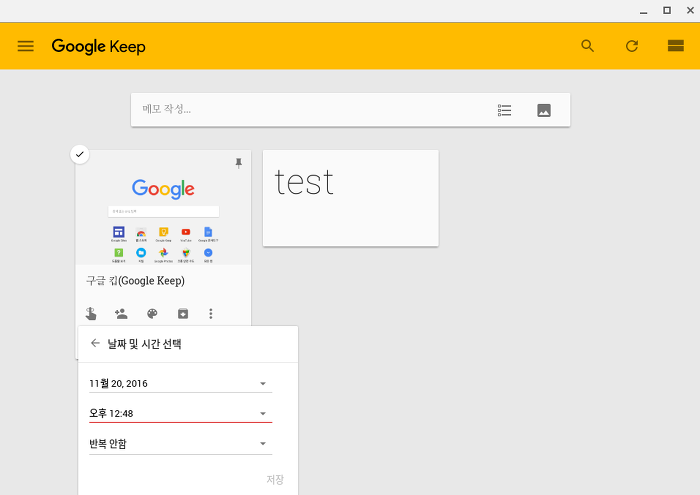Maximize the application window
700x495 pixels.
[667, 10]
